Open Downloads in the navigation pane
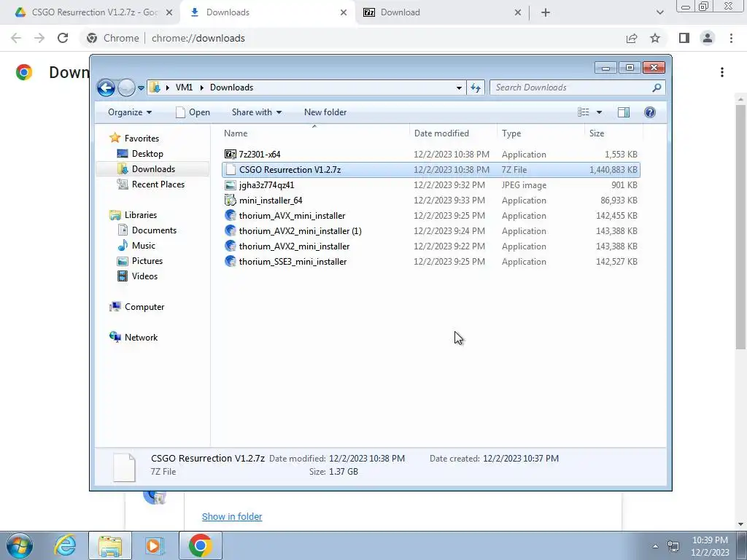The image size is (747, 560). 153,168
